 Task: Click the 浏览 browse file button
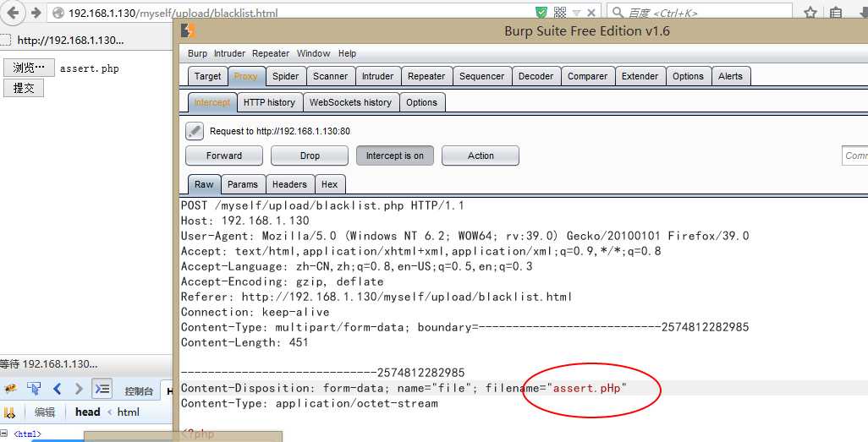(x=29, y=68)
